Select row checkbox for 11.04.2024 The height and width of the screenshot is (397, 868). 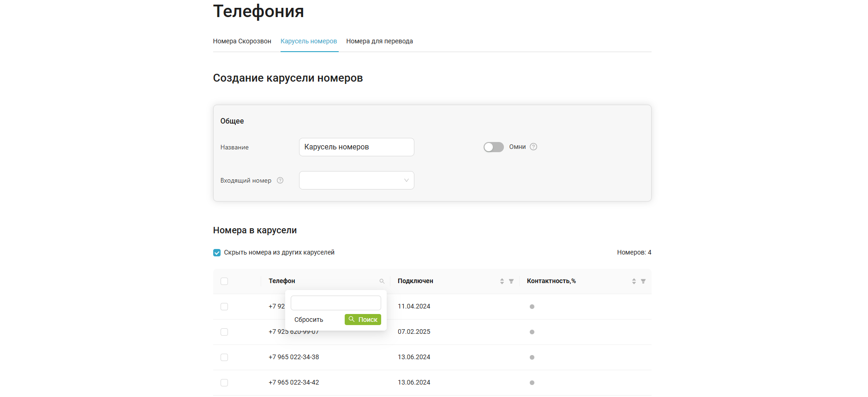click(x=224, y=307)
